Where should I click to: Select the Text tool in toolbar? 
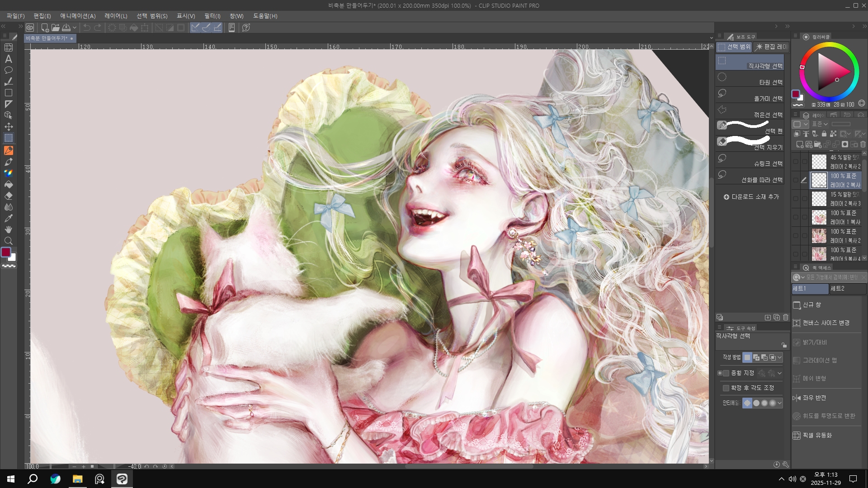(8, 59)
